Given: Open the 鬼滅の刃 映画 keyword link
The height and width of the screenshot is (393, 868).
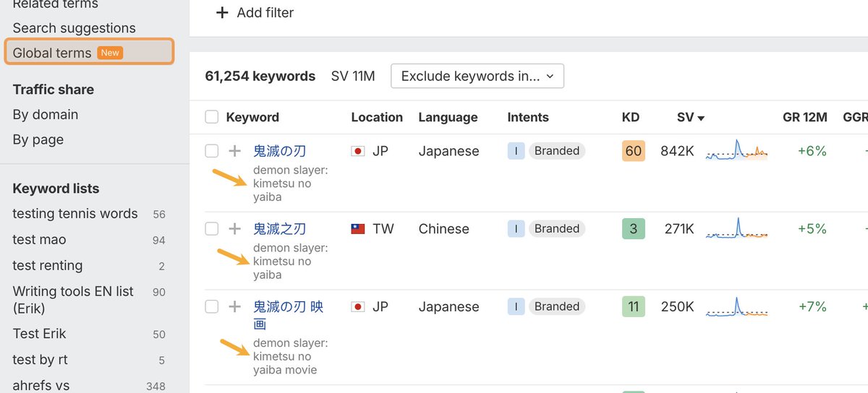Looking at the screenshot, I should (288, 316).
